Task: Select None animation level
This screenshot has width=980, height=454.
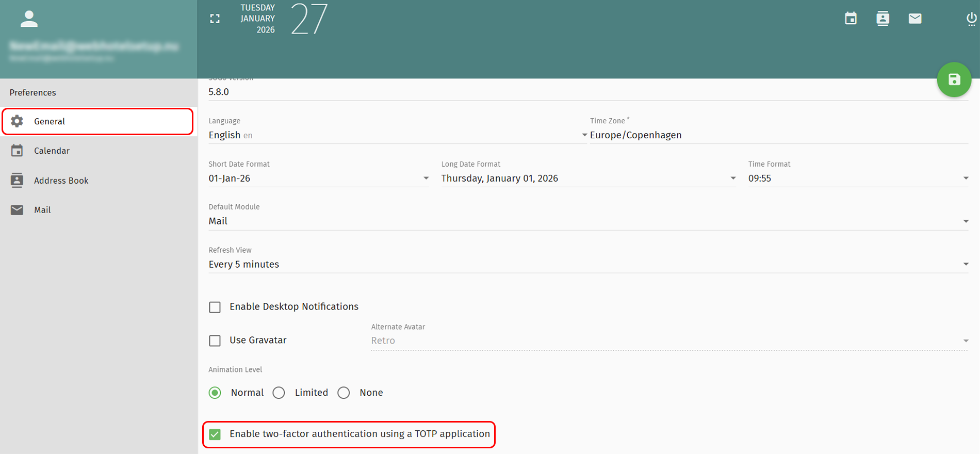Action: (344, 393)
